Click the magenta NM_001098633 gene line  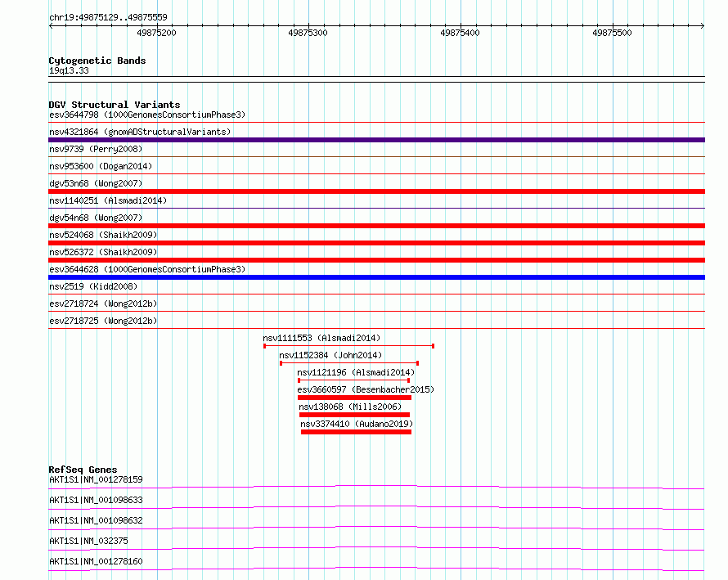click(x=376, y=507)
